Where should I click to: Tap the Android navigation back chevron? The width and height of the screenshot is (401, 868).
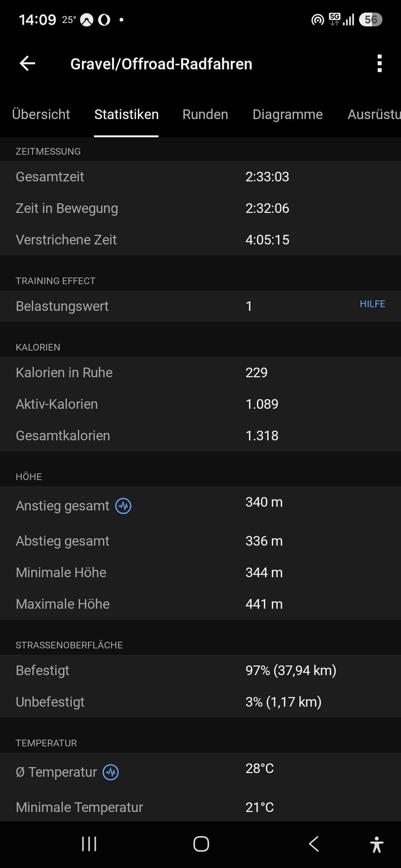pyautogui.click(x=314, y=844)
